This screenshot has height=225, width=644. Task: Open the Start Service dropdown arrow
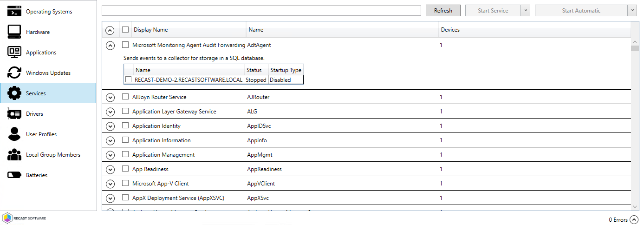525,11
